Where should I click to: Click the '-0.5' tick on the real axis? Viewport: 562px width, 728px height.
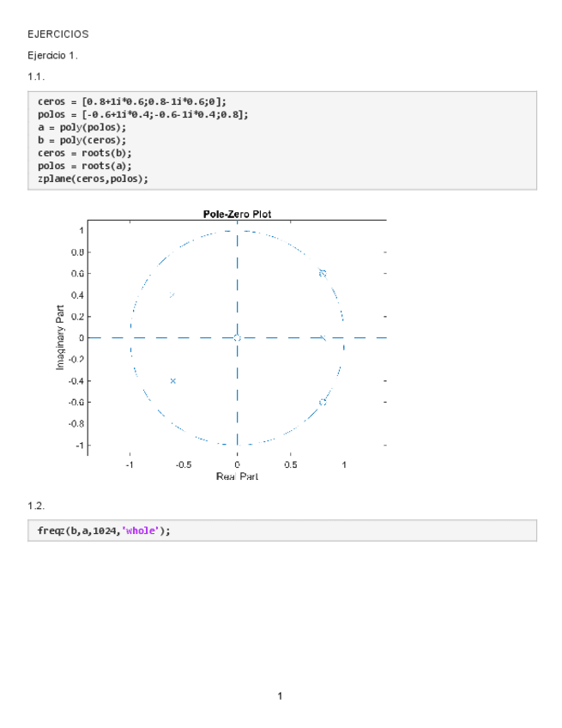click(x=182, y=466)
